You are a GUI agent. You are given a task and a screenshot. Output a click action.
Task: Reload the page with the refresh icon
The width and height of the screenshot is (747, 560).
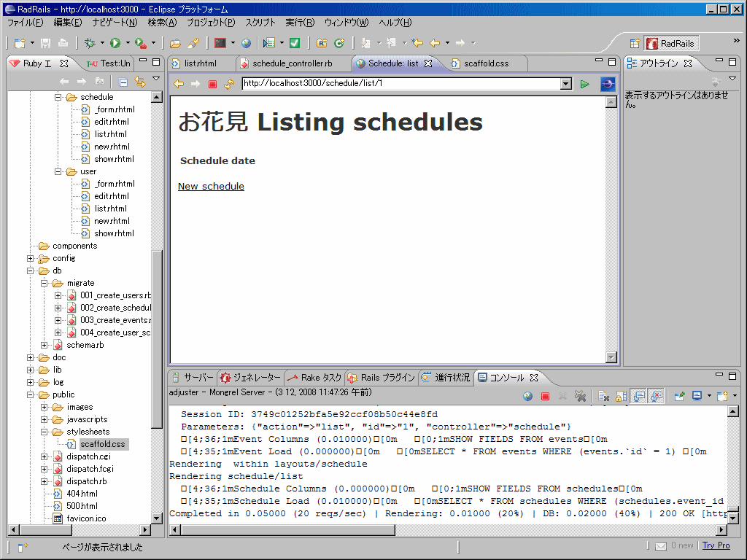228,84
